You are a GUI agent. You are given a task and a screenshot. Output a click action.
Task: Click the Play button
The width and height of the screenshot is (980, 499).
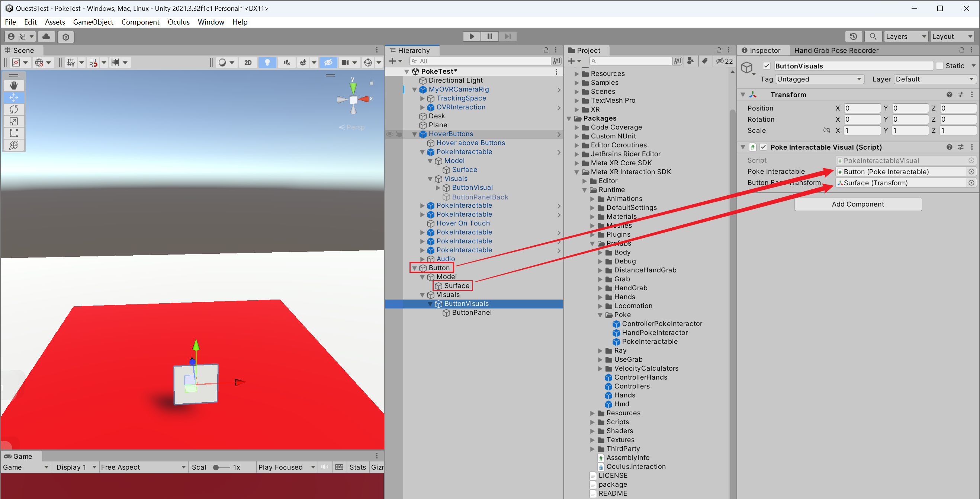[x=472, y=36]
